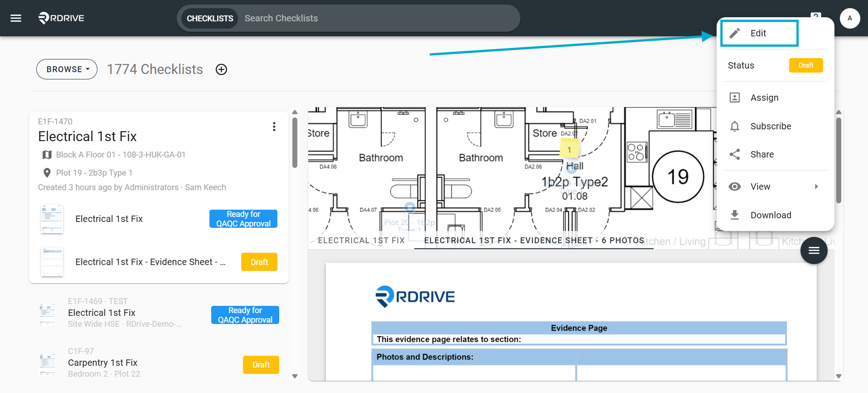Open Evidence Sheet document thumbnail
The width and height of the screenshot is (868, 393).
pyautogui.click(x=52, y=262)
